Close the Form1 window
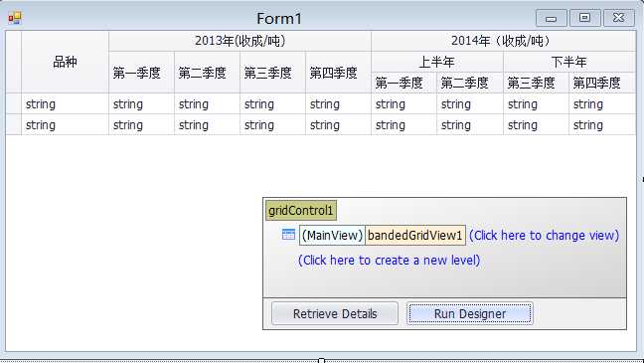Screen dimensions: 644x363 618,18
